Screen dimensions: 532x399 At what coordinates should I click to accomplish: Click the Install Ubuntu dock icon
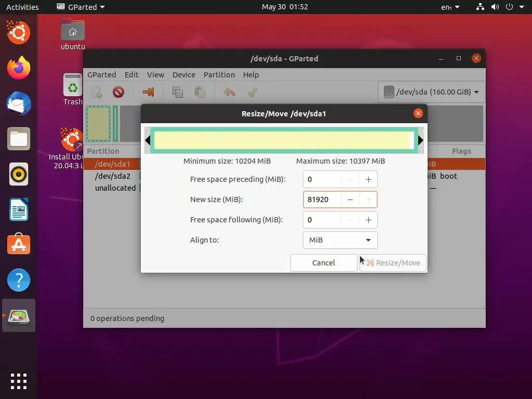click(19, 33)
